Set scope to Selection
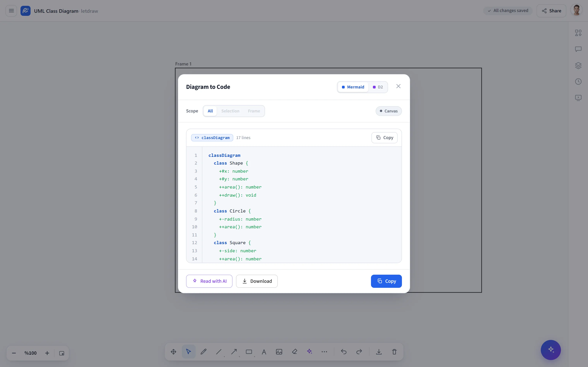This screenshot has height=367, width=588. coord(230,111)
